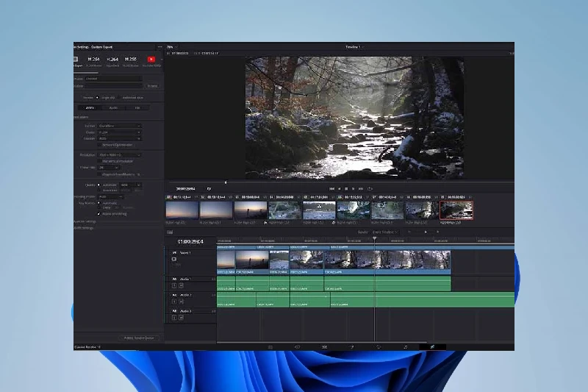The height and width of the screenshot is (392, 588).
Task: Switch to the Color page icon
Action: pos(379,347)
